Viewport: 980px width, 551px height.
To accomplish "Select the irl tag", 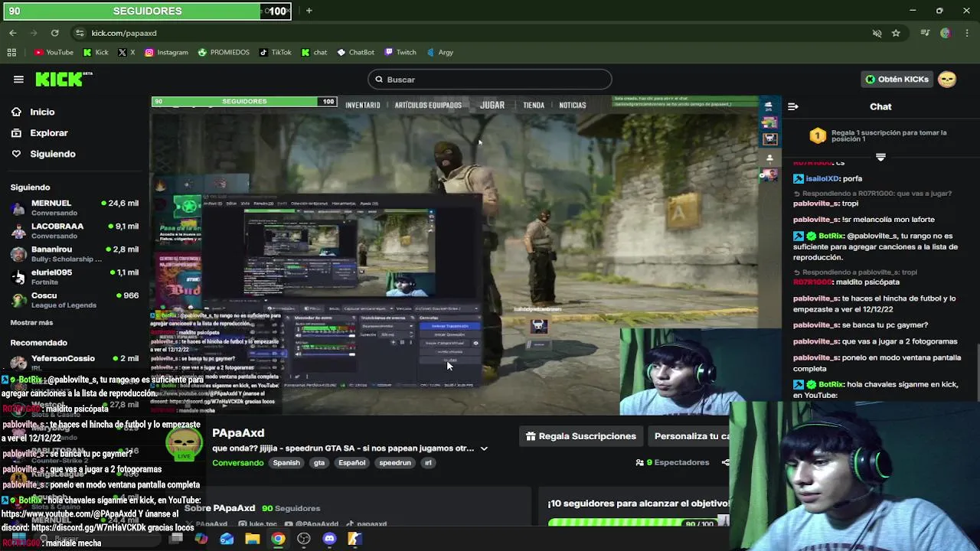I will [x=428, y=463].
